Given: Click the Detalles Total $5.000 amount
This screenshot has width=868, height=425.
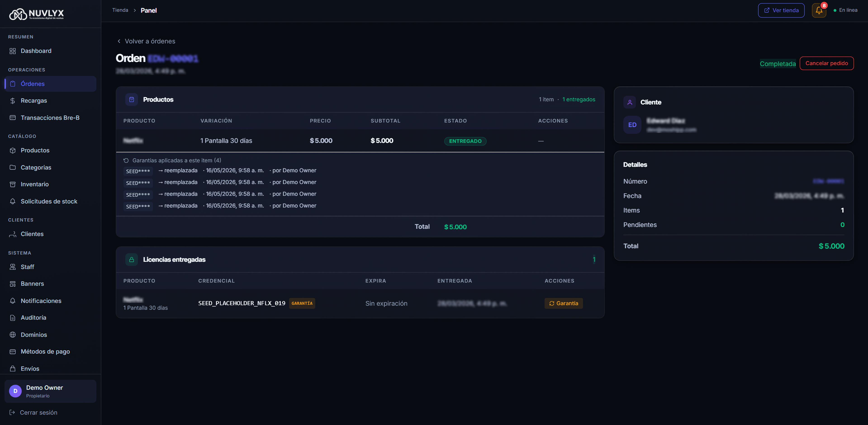Looking at the screenshot, I should (x=831, y=246).
